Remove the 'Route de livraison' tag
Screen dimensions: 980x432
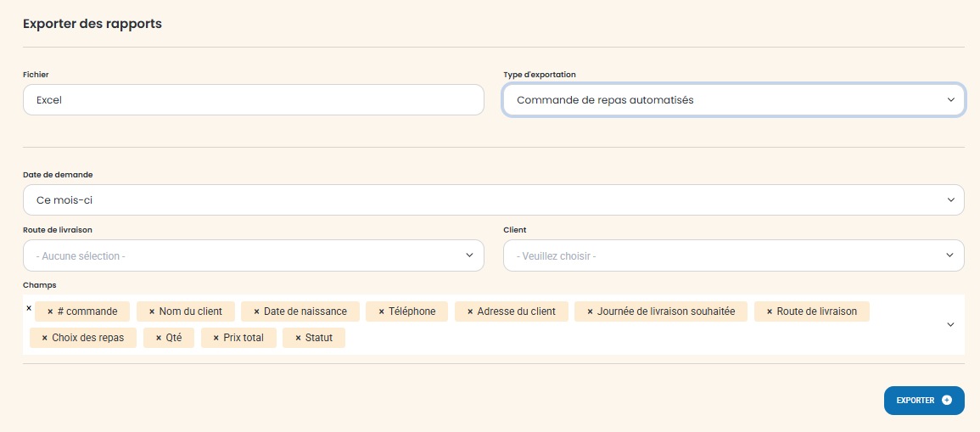coord(770,311)
